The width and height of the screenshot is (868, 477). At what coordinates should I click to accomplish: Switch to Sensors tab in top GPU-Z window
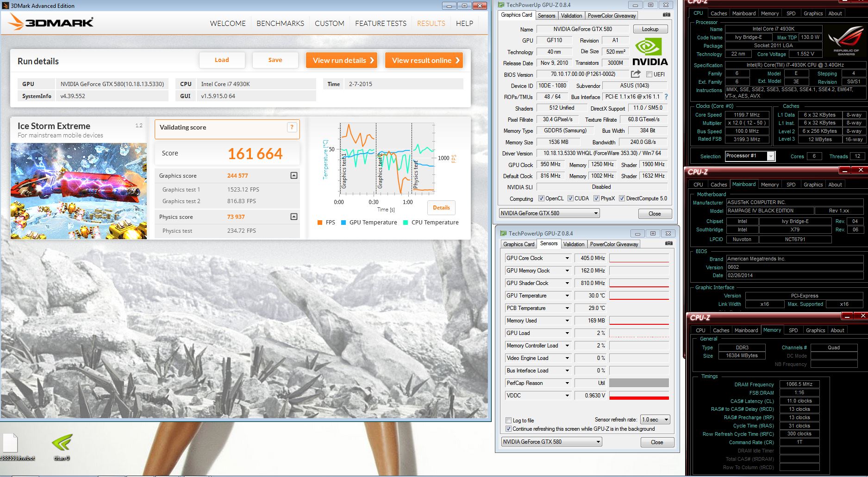(x=546, y=15)
